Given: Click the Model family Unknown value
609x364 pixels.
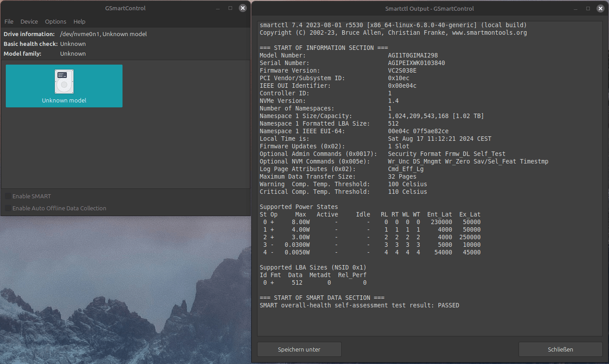Looking at the screenshot, I should pyautogui.click(x=73, y=53).
